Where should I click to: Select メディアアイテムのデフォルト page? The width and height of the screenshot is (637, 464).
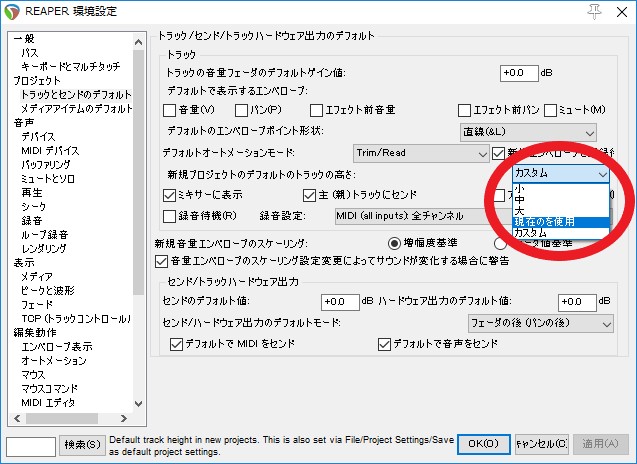(x=76, y=108)
